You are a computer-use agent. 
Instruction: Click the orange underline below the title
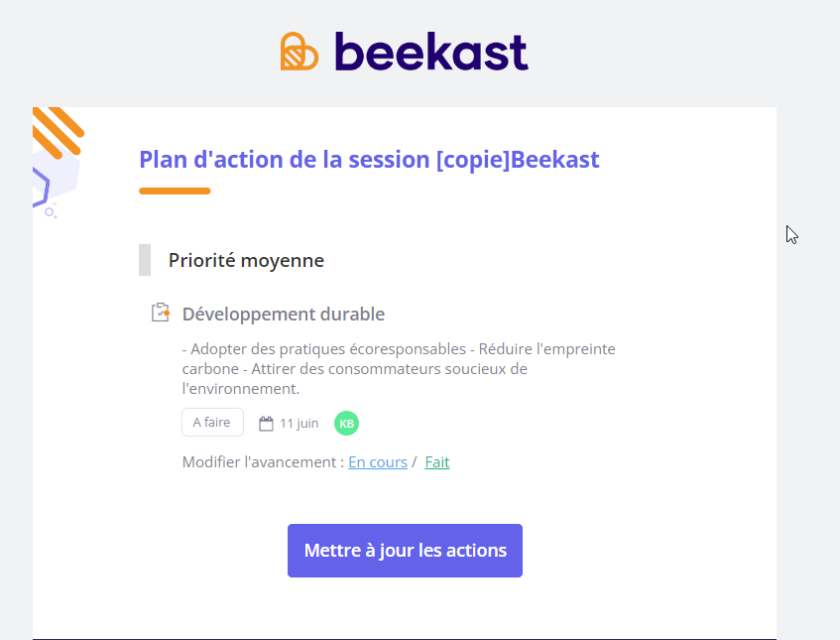(175, 191)
